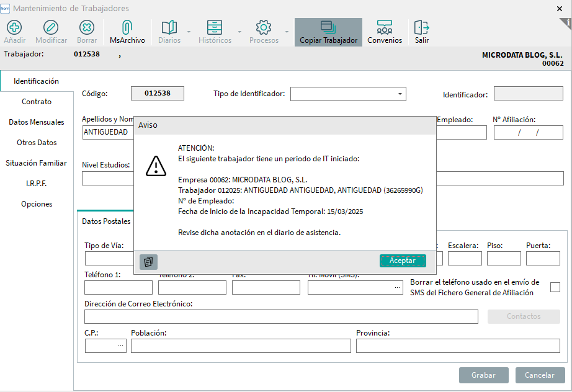Click the Dirección de Correo Electrónico field

tap(281, 316)
